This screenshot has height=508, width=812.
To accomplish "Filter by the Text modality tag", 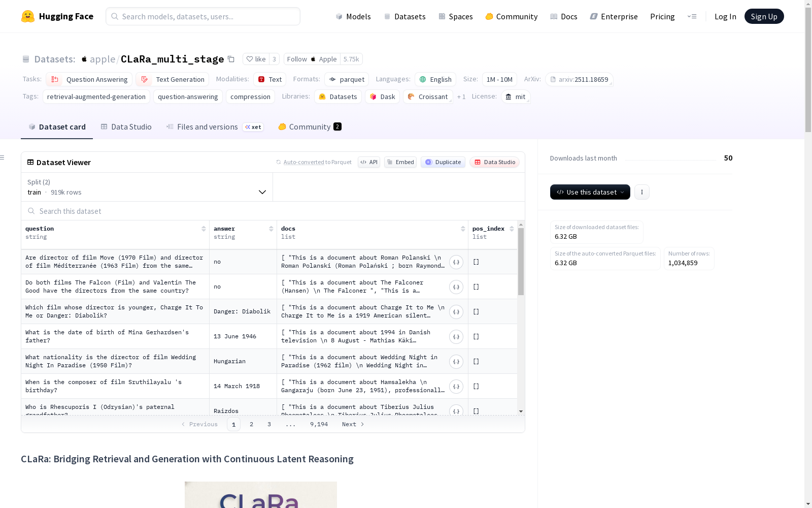I will [x=270, y=79].
